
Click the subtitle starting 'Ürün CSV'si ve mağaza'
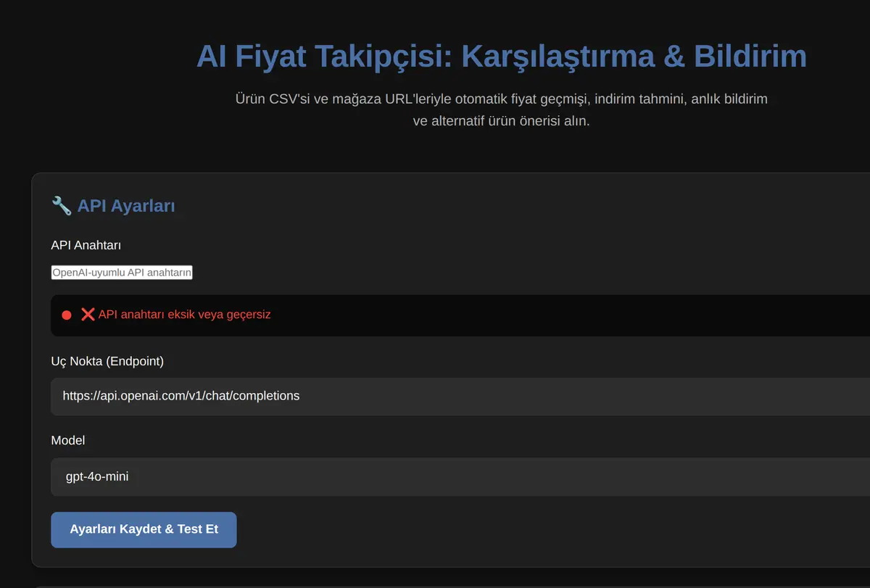coord(501,109)
